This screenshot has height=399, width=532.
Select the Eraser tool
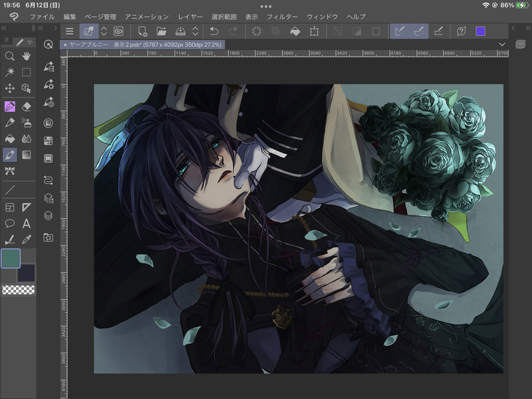click(27, 106)
